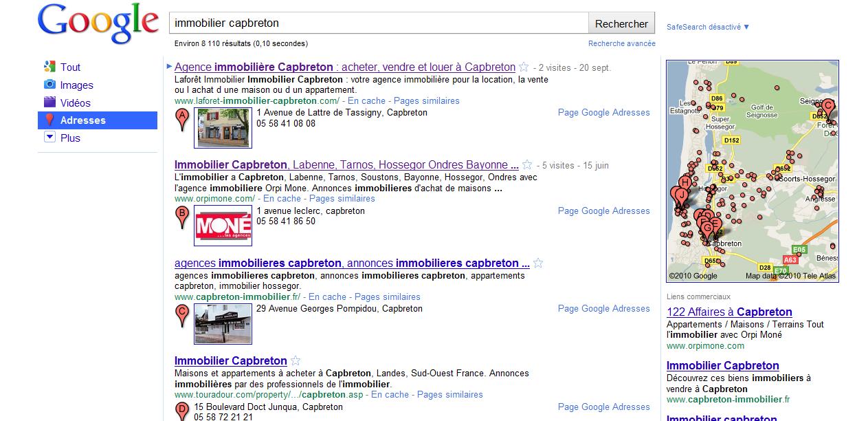
Task: Open the 122 Affaires à Capbreton ad
Action: pos(729,312)
